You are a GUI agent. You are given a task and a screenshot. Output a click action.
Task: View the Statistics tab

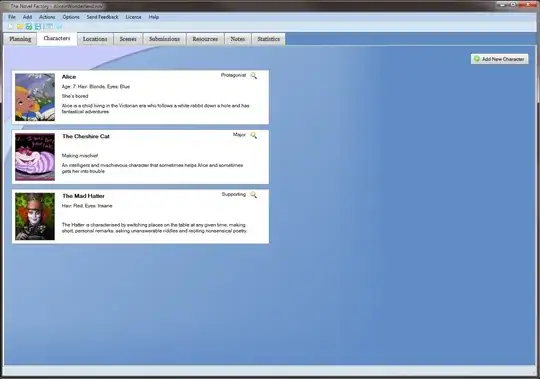click(x=268, y=39)
